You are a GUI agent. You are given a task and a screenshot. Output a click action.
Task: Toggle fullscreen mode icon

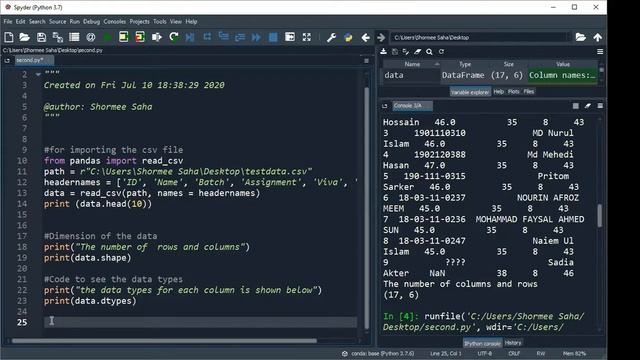click(307, 38)
